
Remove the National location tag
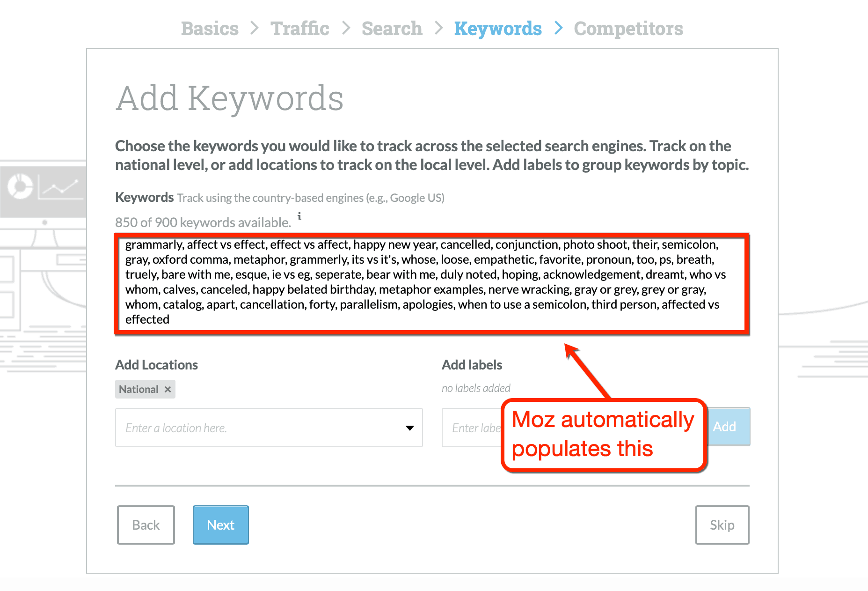click(167, 389)
